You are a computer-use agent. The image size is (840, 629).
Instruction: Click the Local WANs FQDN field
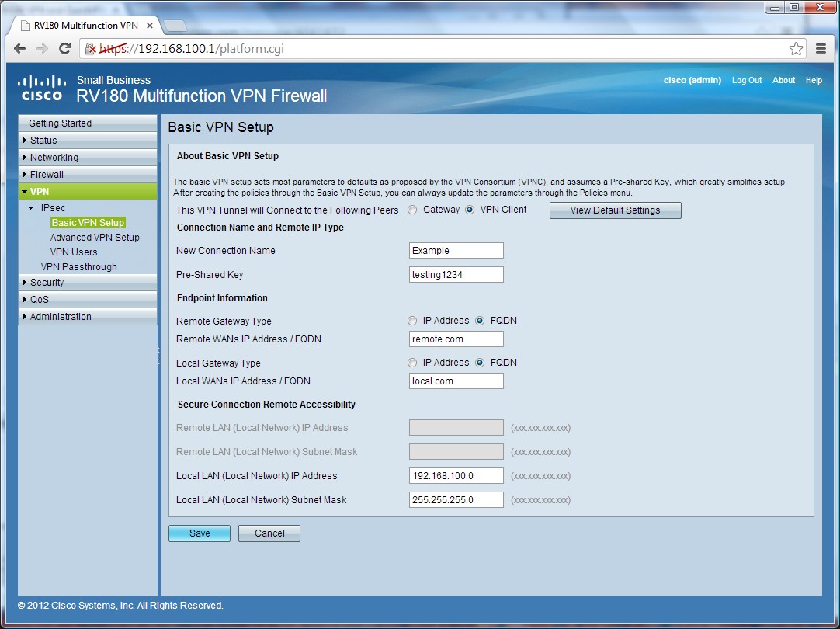pyautogui.click(x=456, y=381)
